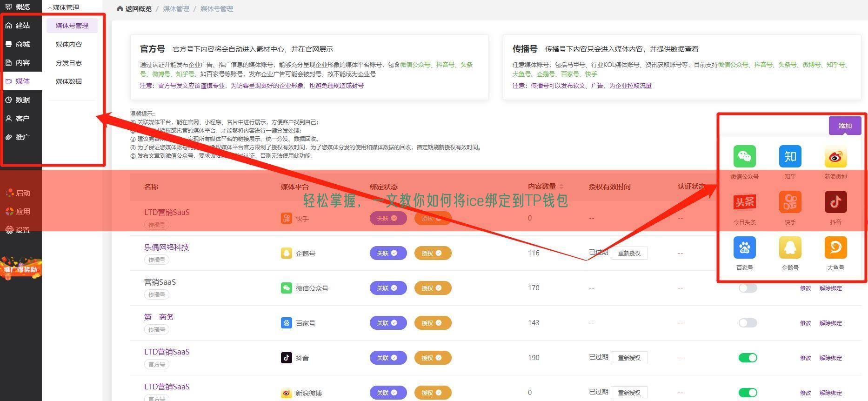Choose the 快手 icon in add panel

(x=790, y=202)
